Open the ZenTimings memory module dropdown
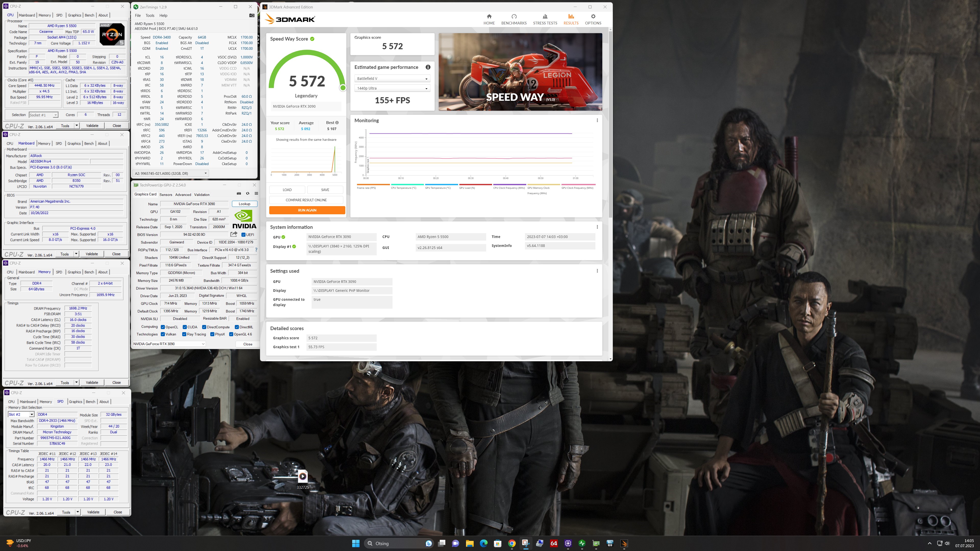980x551 pixels. coord(171,173)
